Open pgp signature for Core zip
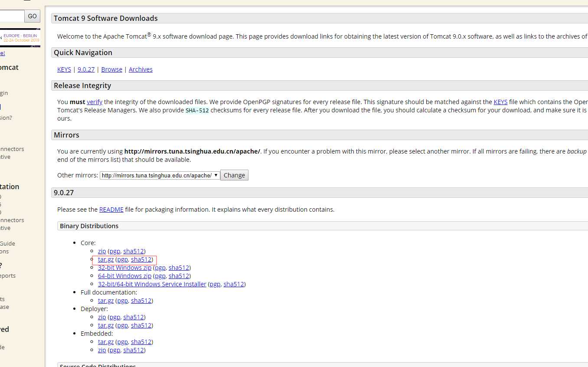Image resolution: width=588 pixels, height=367 pixels. point(114,251)
